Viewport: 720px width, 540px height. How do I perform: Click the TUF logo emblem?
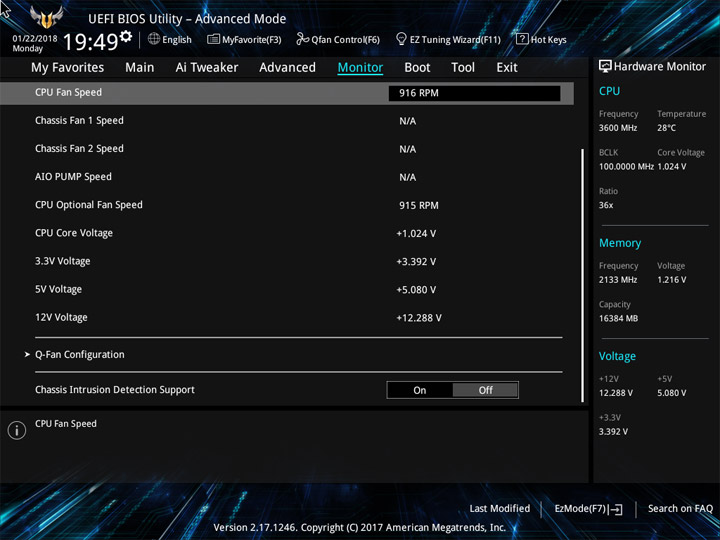coord(46,17)
